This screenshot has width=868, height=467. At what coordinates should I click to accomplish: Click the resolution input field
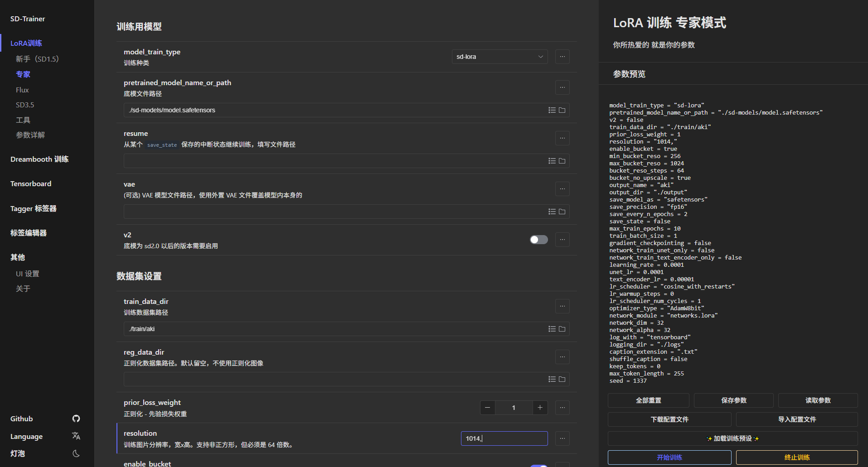(504, 438)
